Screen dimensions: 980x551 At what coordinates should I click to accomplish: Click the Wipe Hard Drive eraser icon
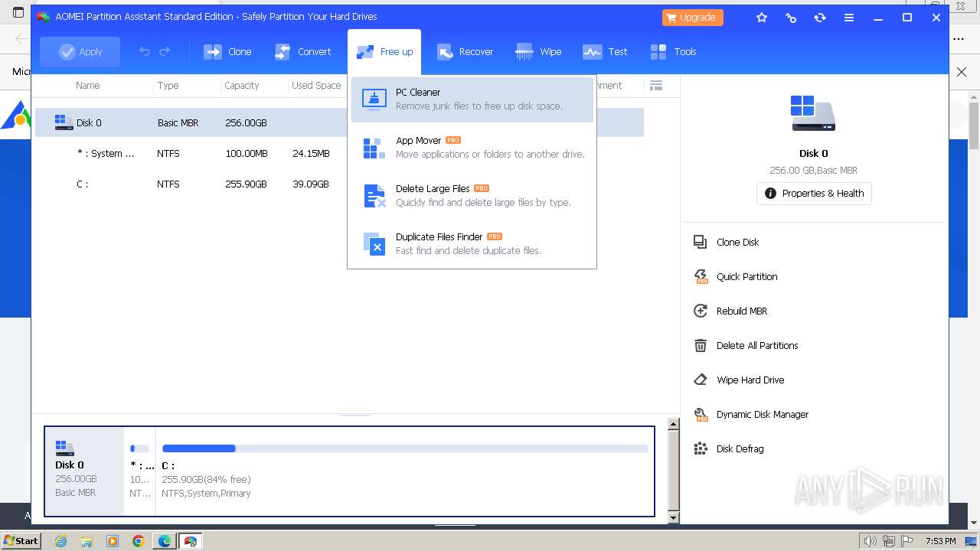(x=701, y=380)
